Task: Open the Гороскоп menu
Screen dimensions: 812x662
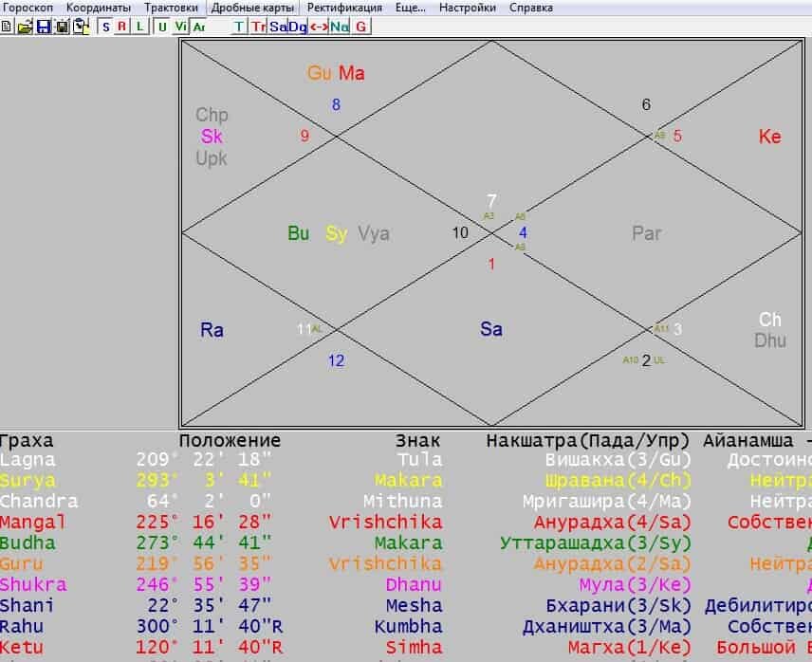Action: point(28,8)
